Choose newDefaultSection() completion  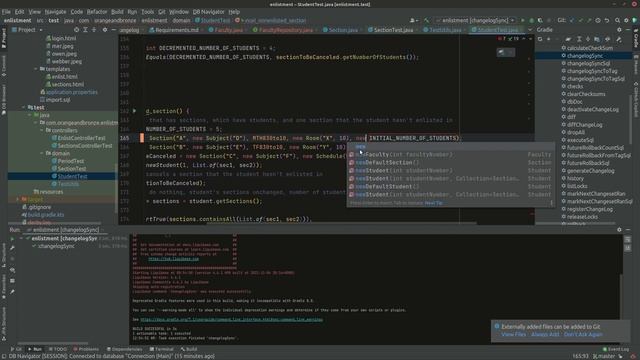(x=450, y=162)
